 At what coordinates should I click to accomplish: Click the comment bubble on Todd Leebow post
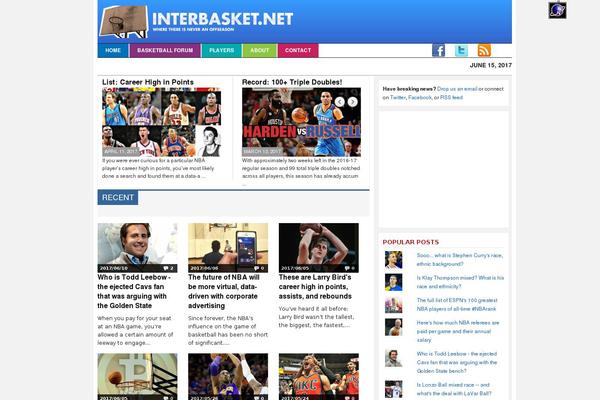[168, 268]
